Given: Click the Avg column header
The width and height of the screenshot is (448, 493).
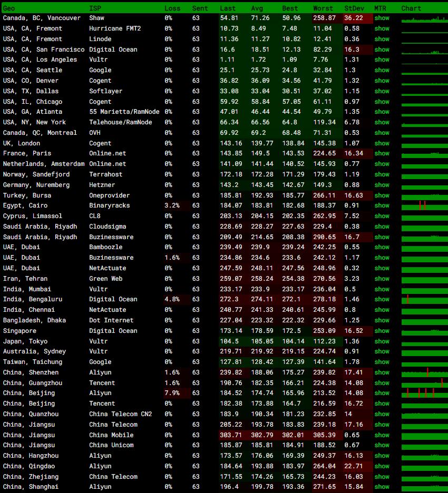Looking at the screenshot, I should coord(257,8).
